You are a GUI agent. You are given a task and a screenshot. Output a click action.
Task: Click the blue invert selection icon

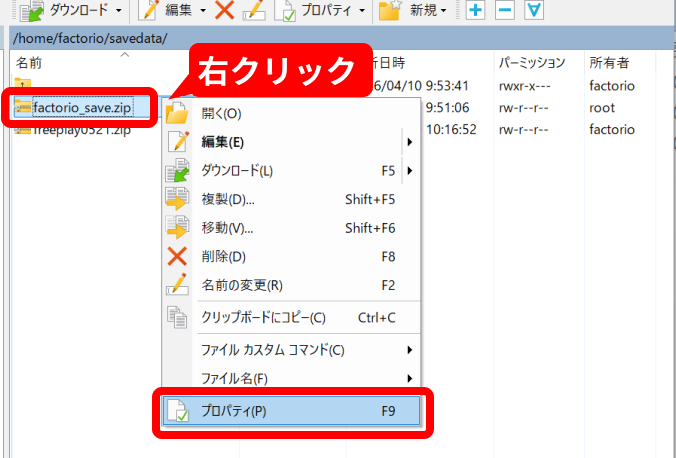point(534,12)
